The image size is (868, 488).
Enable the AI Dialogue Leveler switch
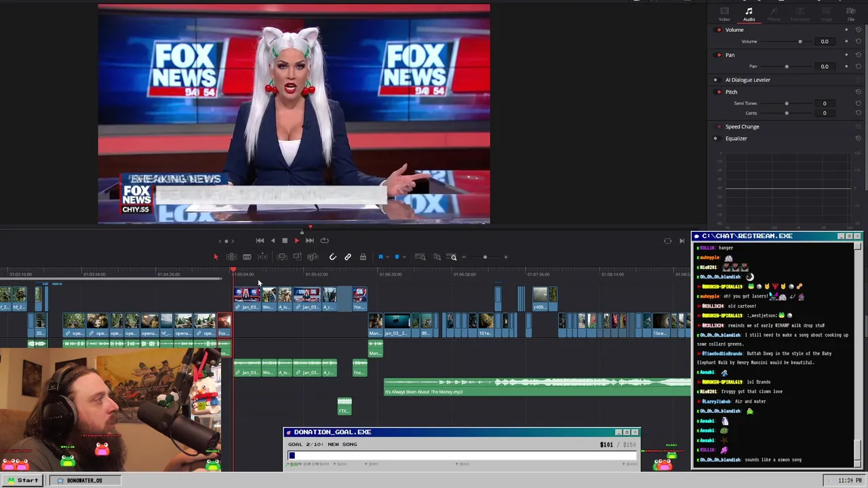[717, 80]
